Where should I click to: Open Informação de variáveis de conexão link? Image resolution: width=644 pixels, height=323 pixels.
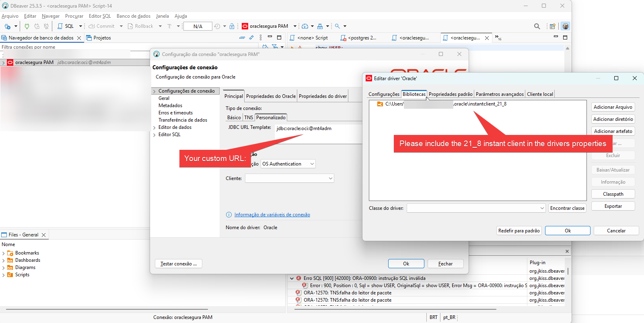coord(272,215)
